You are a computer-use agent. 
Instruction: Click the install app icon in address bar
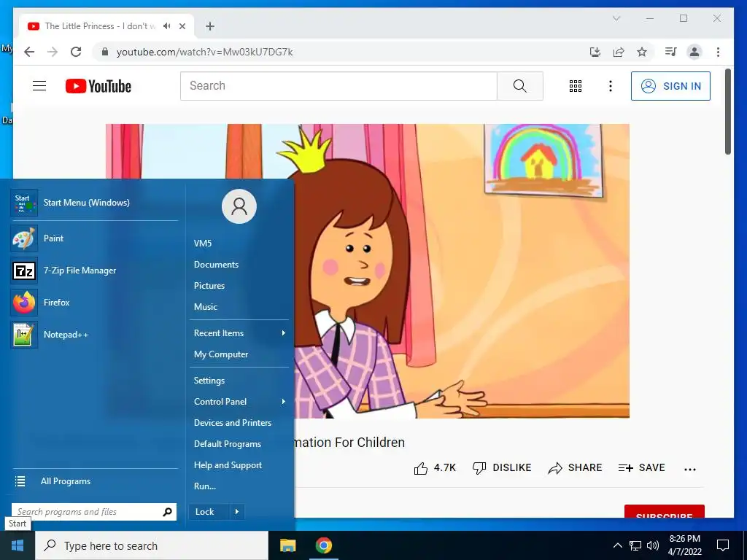coord(595,52)
